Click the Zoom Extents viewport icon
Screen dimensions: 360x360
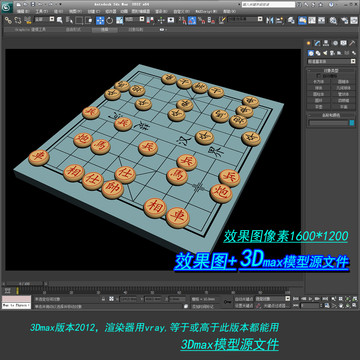(347, 298)
